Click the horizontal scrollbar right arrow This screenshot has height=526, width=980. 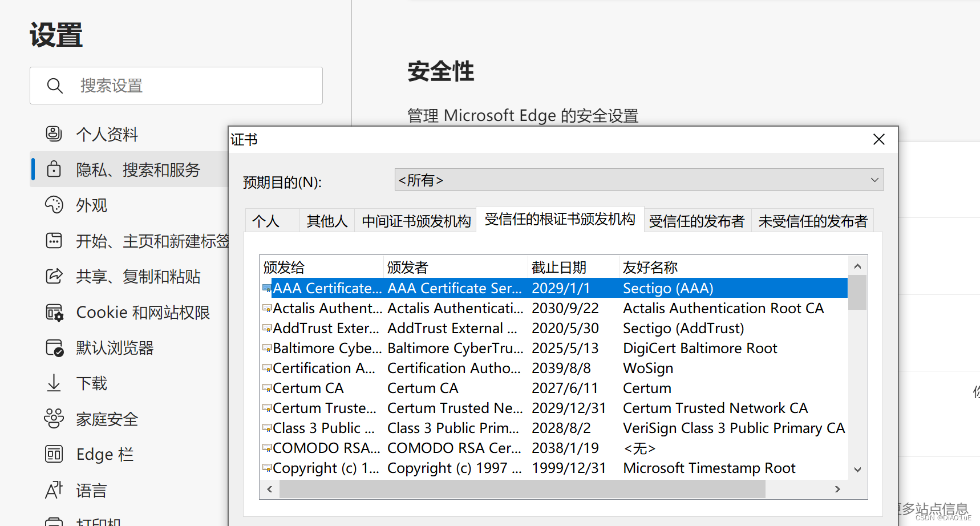837,489
